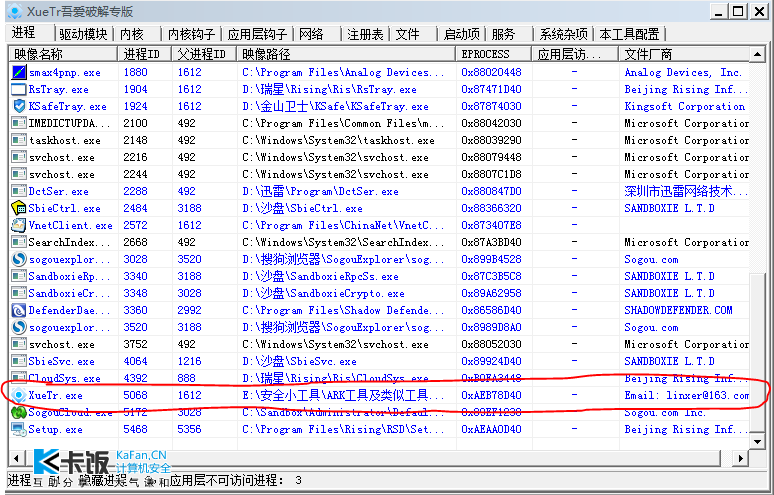
Task: Select process ID 2572 cell
Action: click(x=135, y=226)
